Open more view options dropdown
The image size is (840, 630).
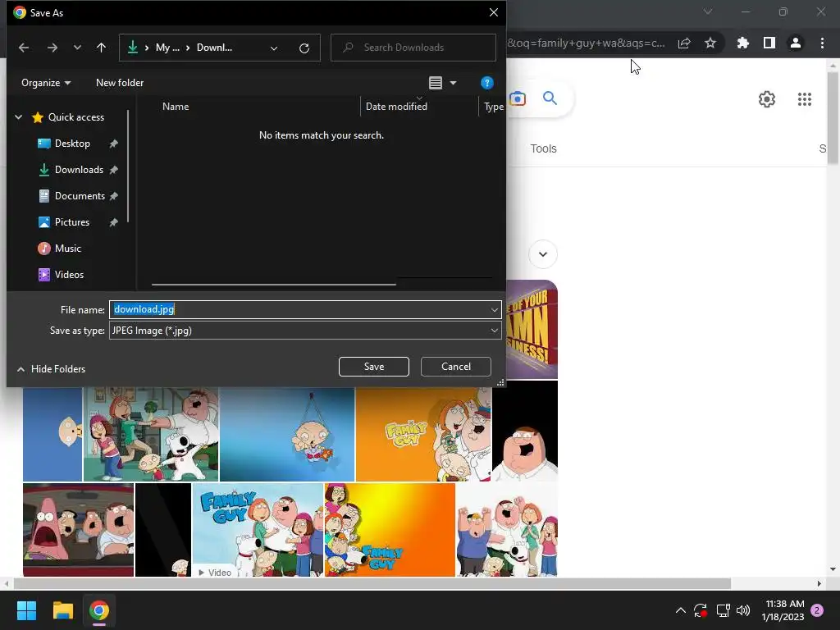[453, 83]
